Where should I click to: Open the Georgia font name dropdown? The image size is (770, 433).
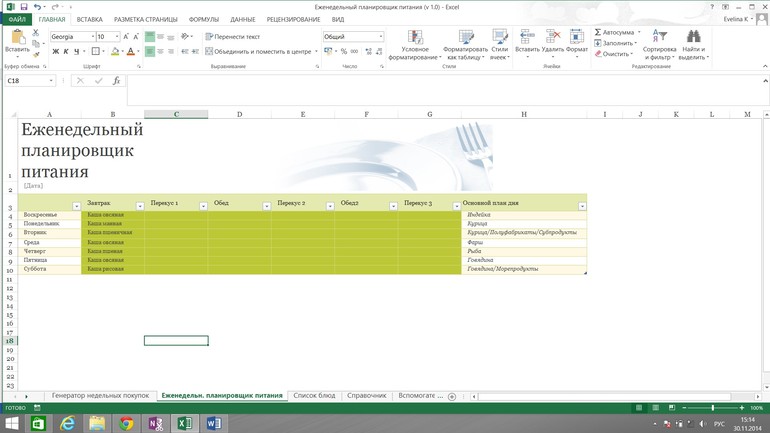pyautogui.click(x=92, y=37)
